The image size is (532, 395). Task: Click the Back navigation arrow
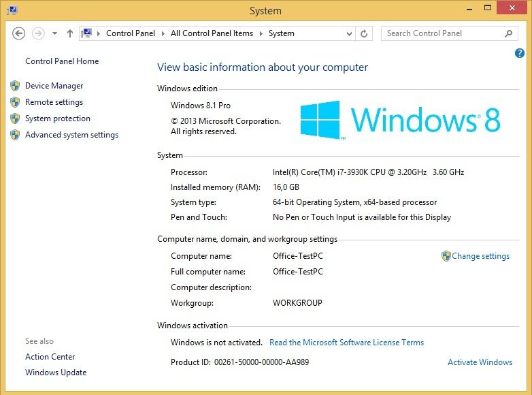[18, 33]
